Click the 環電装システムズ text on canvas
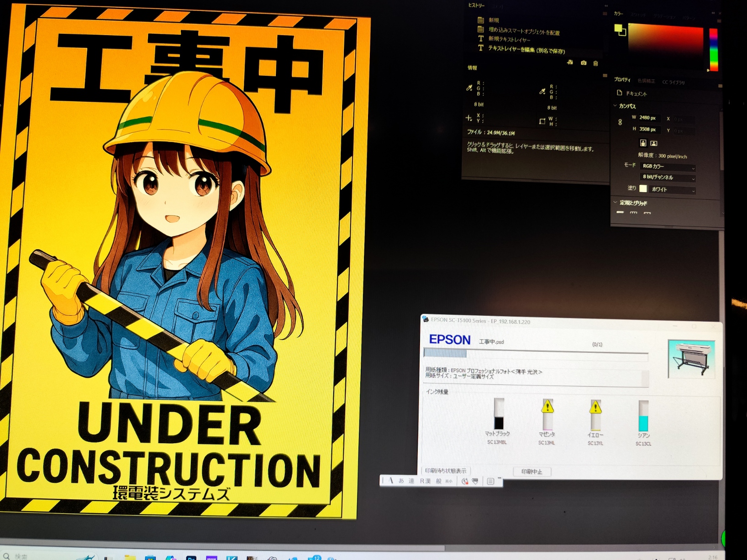Screen dimensions: 747x560 172,493
